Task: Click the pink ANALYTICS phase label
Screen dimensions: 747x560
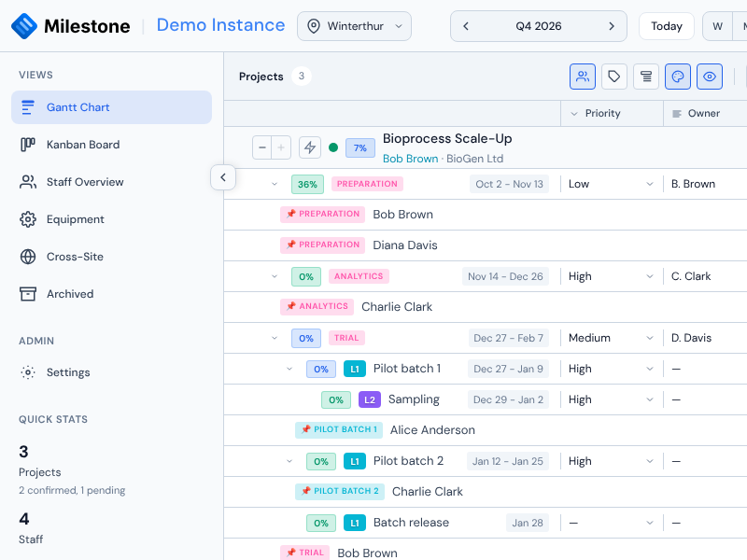Action: tap(359, 276)
